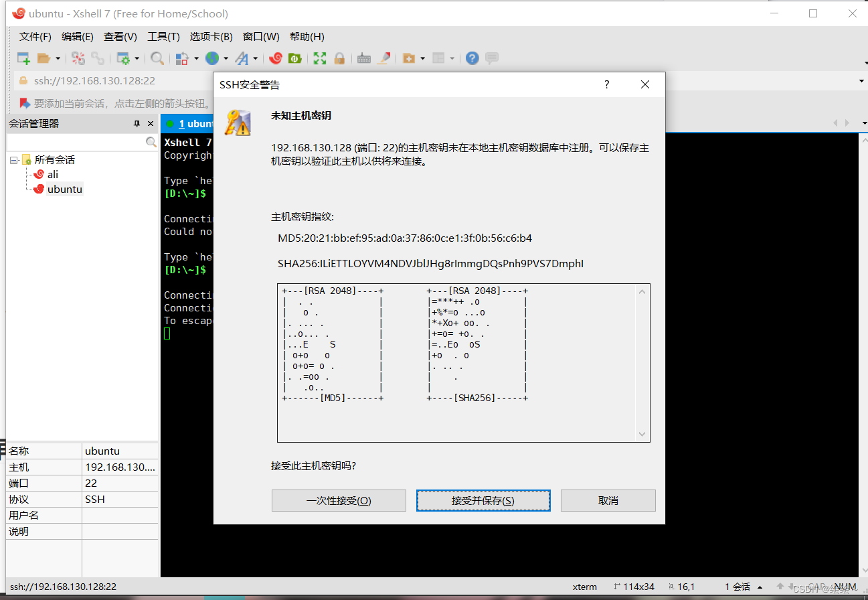
Task: Click the 192.168.130... host value cell
Action: click(x=120, y=467)
